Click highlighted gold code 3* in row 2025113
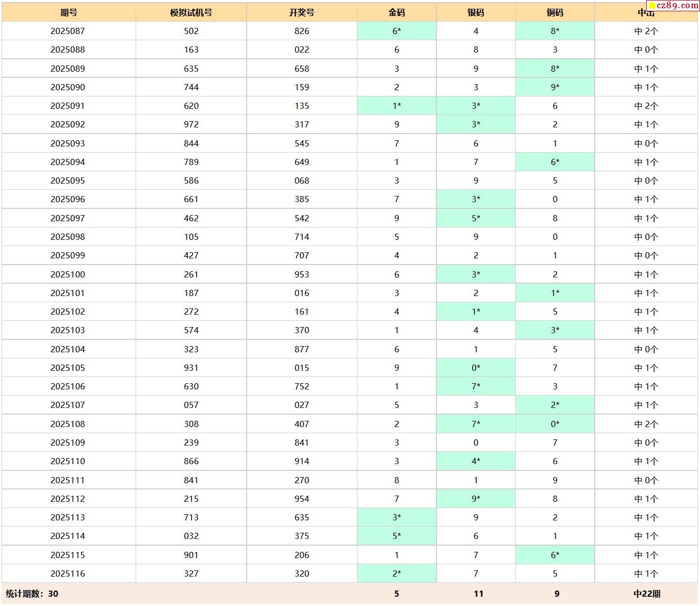Screen dimensions: 700x606 tap(397, 517)
